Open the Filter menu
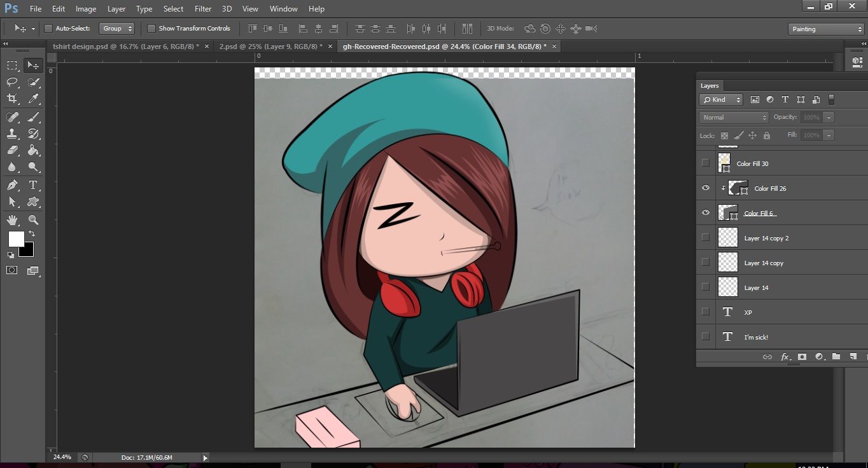This screenshot has width=868, height=468. [x=203, y=9]
